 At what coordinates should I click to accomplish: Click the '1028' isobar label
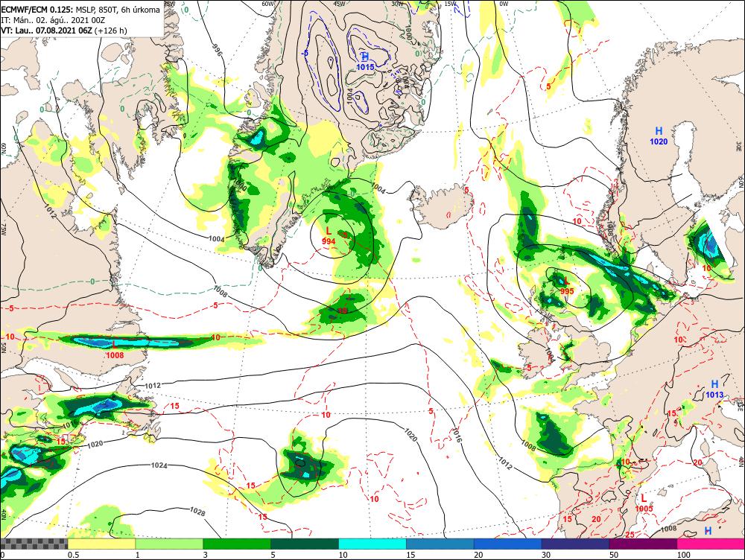click(197, 511)
